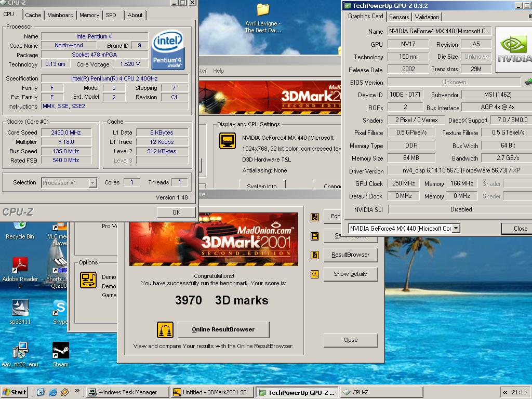Open the GPU selection dropdown in GPU-Z
The width and height of the screenshot is (532, 399).
tap(456, 229)
